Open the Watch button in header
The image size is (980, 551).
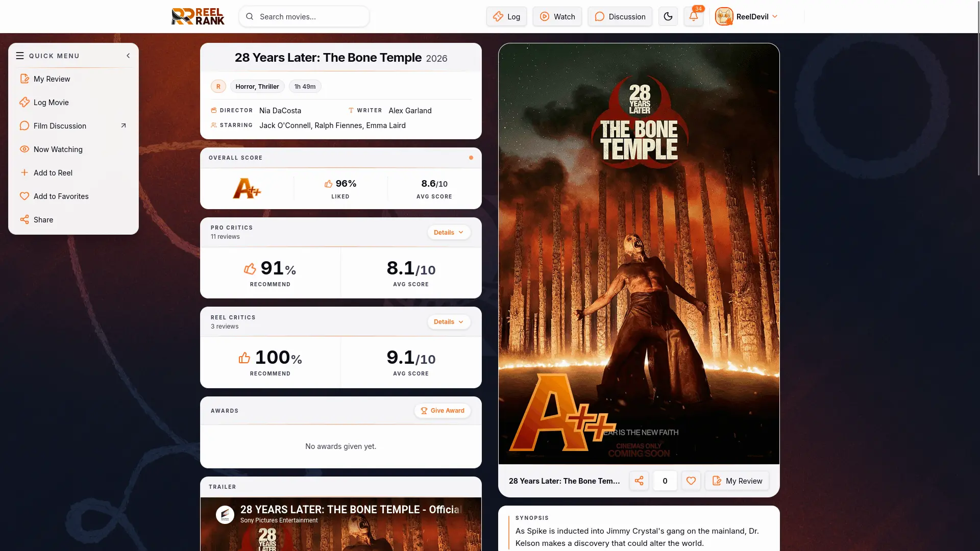pos(557,16)
